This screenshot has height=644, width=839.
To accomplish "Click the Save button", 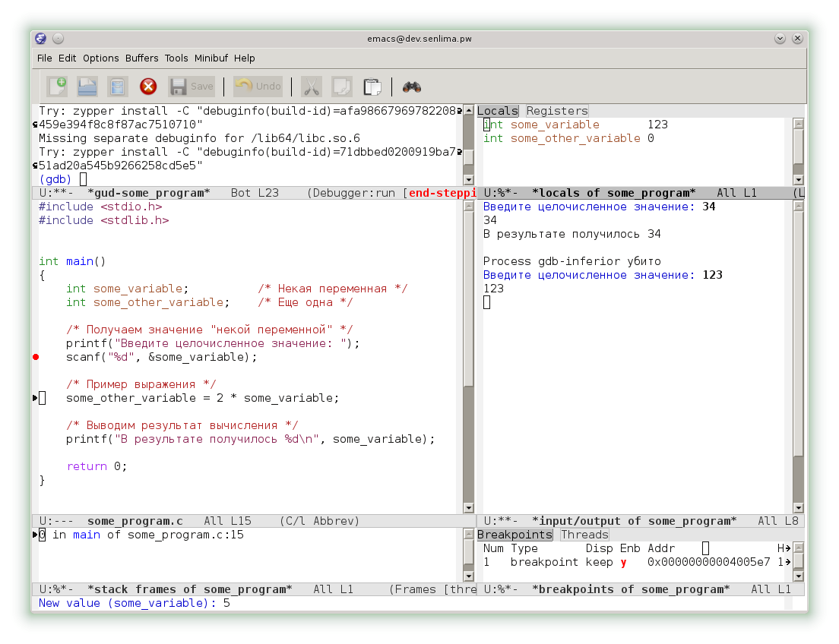I will click(192, 87).
